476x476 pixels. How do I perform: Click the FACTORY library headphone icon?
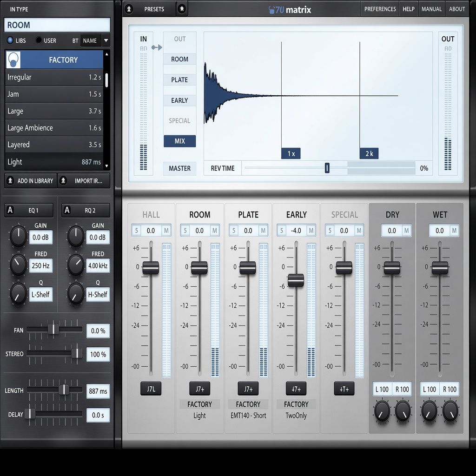click(13, 60)
